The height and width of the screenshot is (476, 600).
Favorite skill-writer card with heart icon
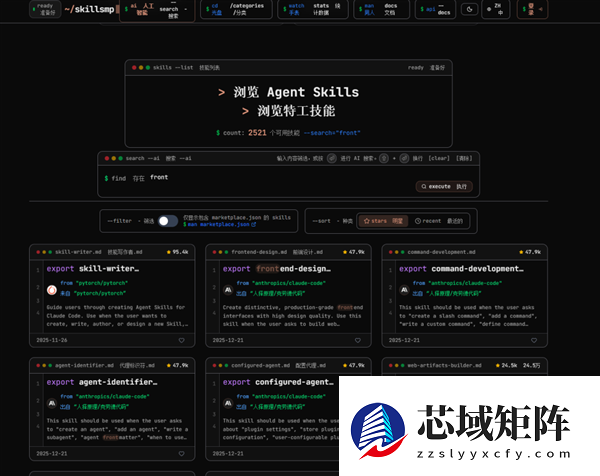tap(181, 340)
